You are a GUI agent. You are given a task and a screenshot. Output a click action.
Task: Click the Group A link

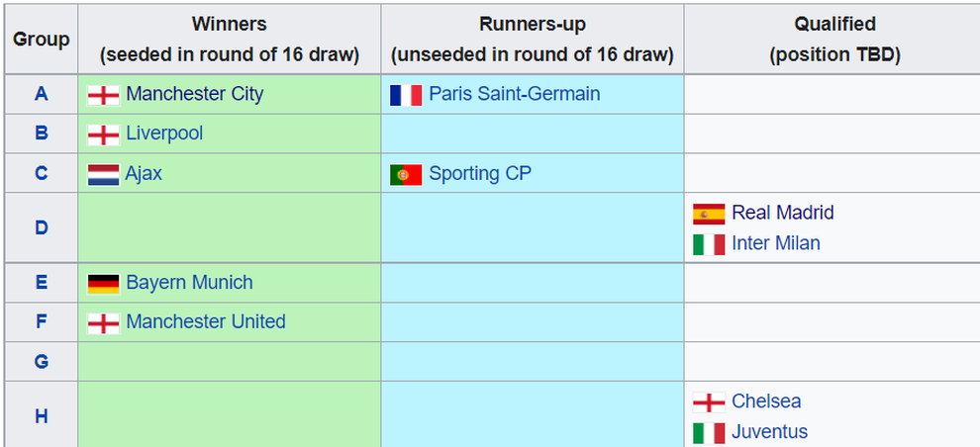tap(42, 95)
